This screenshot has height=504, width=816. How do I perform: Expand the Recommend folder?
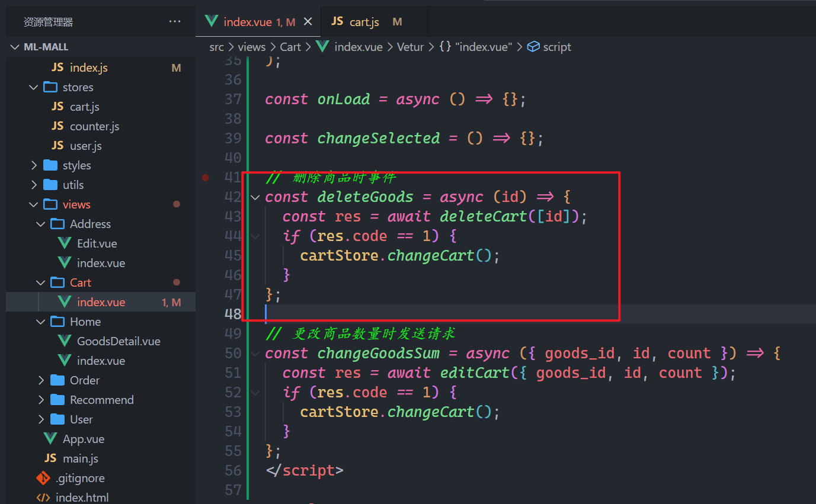[41, 400]
